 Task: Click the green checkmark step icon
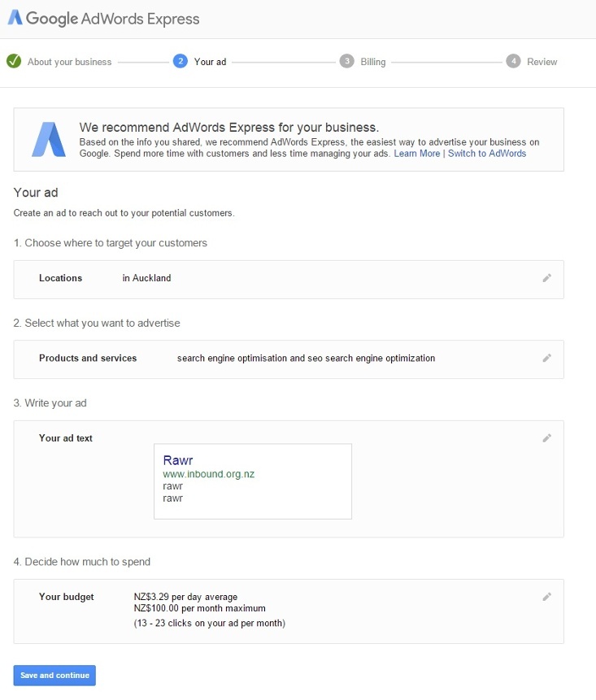[x=14, y=61]
